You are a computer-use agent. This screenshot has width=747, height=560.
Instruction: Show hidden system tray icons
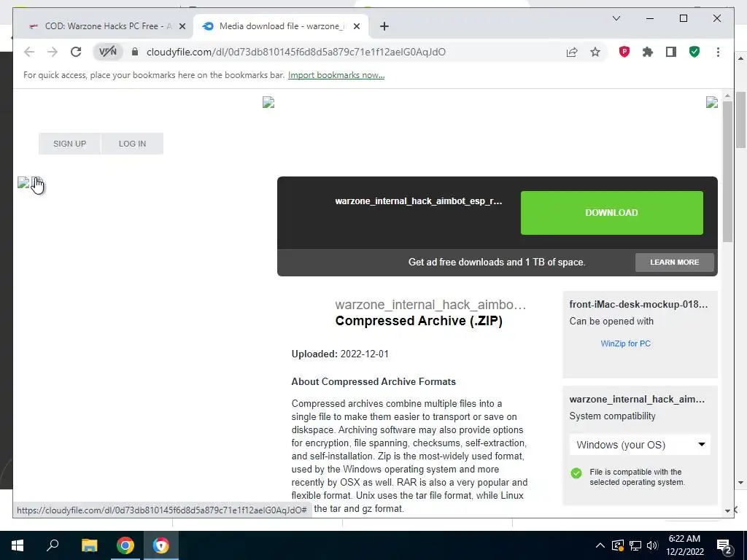point(600,545)
